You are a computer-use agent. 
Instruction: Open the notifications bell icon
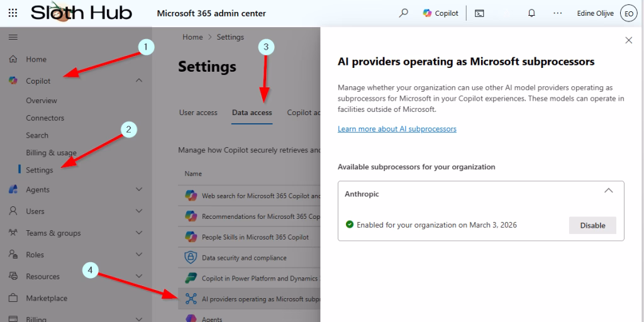tap(531, 13)
